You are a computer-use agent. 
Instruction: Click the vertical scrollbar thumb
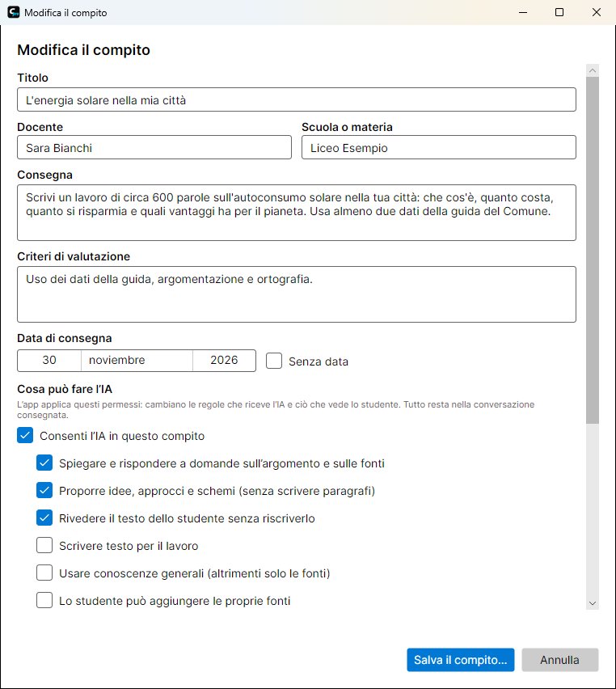click(593, 251)
